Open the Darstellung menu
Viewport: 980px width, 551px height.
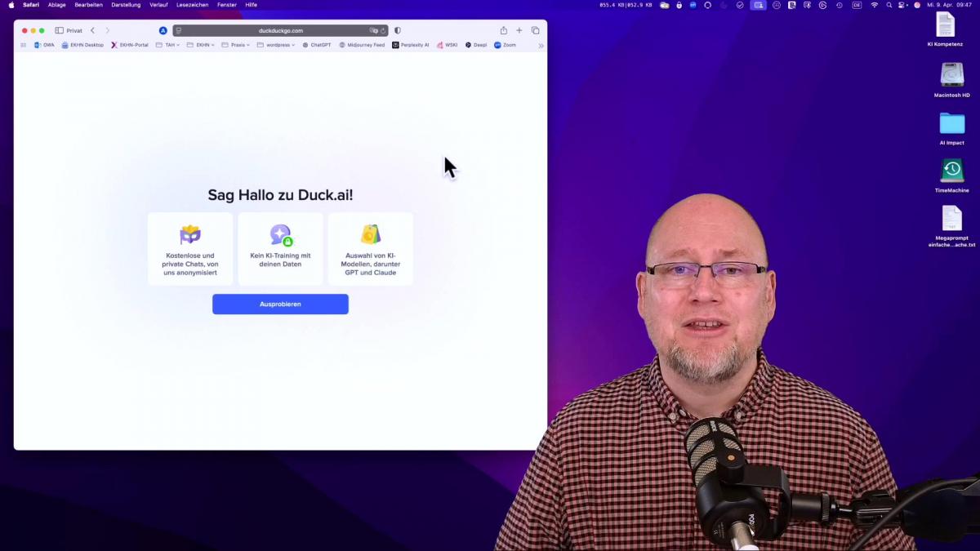(x=126, y=5)
